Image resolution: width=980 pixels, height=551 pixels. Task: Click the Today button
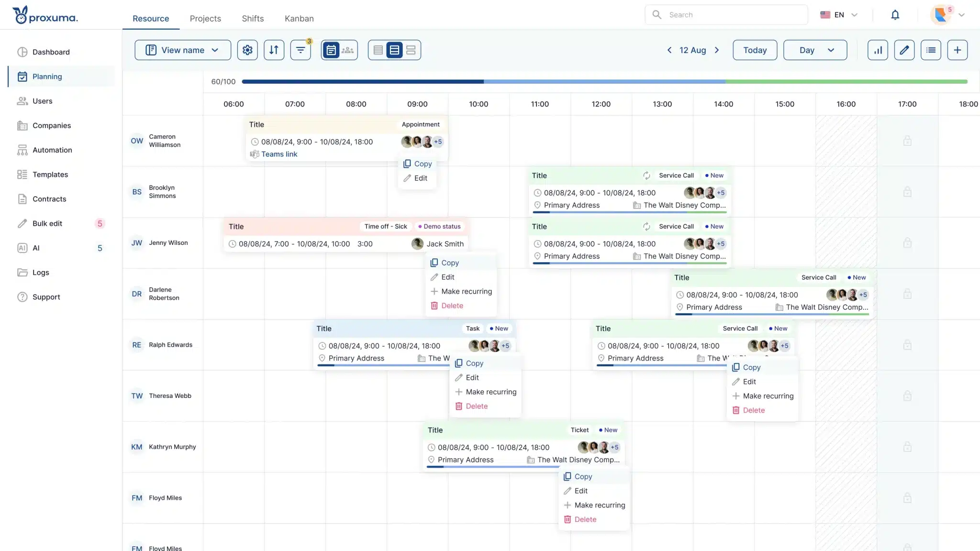click(x=755, y=50)
